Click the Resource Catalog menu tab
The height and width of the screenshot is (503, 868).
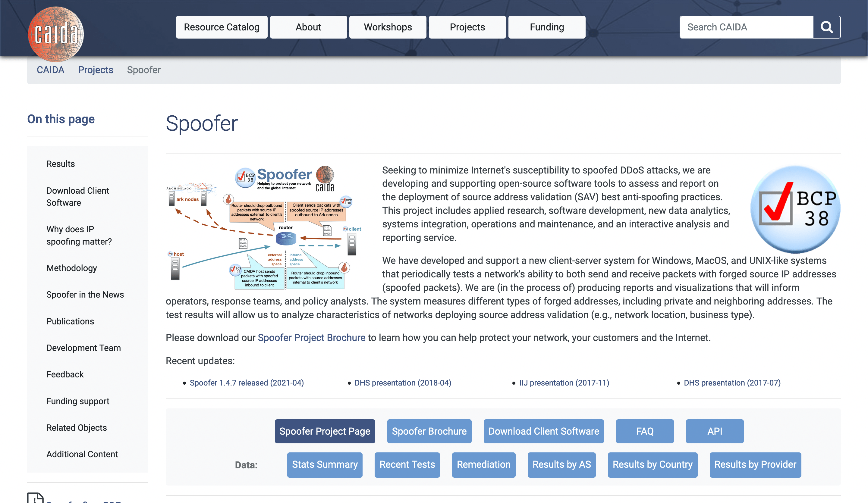point(222,27)
